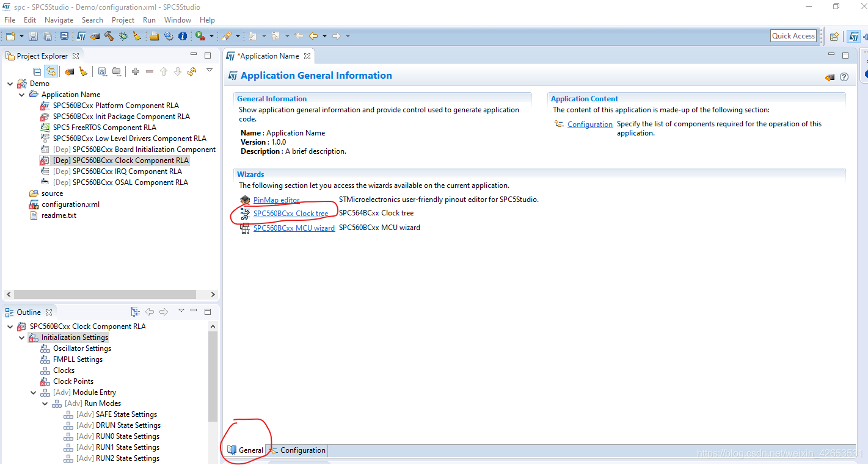Click Open Perspective icon near Quick Access

click(834, 36)
